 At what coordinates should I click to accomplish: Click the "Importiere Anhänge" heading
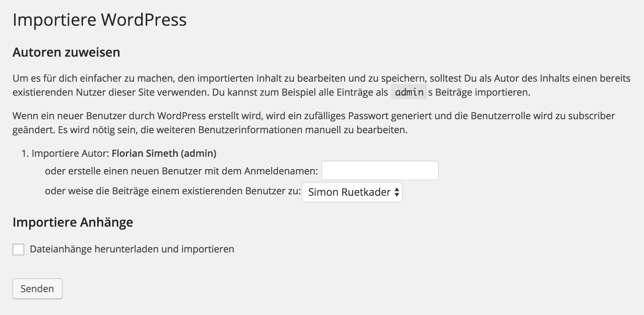point(73,222)
